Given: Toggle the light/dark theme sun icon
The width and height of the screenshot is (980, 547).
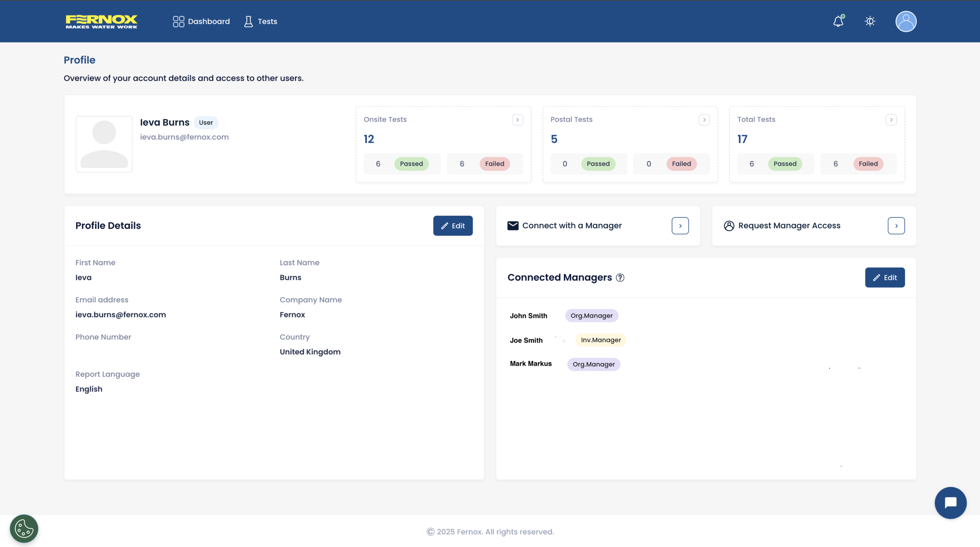Looking at the screenshot, I should [x=870, y=21].
